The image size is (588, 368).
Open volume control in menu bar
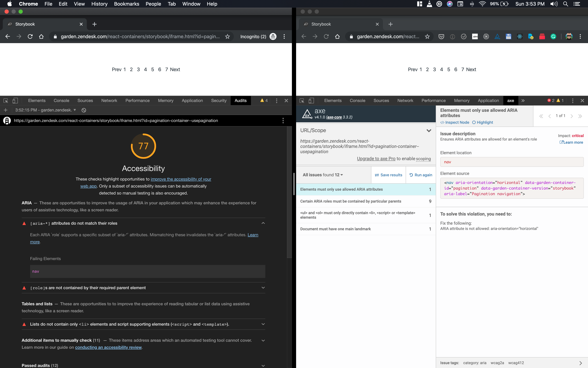pos(554,4)
